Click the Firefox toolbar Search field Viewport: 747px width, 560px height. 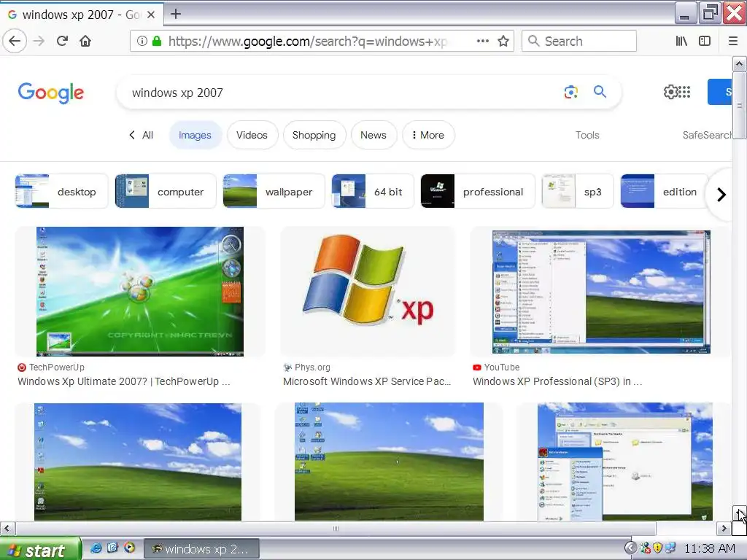pyautogui.click(x=579, y=41)
